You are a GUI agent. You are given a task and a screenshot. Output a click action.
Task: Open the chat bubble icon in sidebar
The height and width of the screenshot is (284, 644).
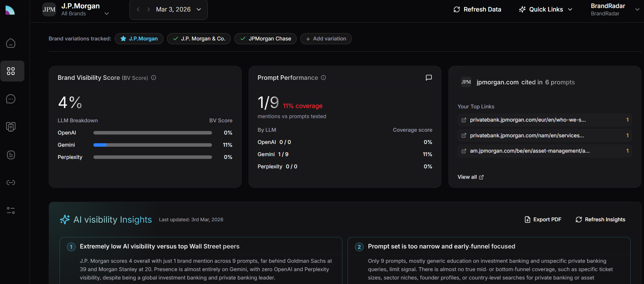point(11,99)
